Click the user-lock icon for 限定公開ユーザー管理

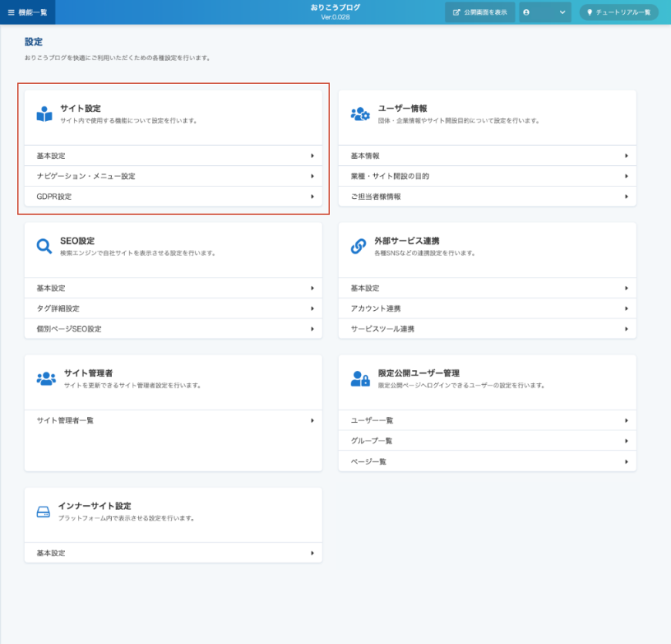click(360, 379)
